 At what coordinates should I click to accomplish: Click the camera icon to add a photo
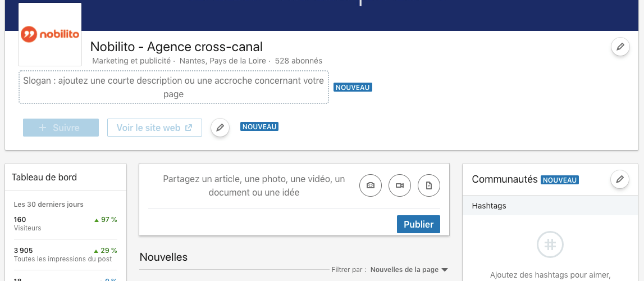click(x=371, y=185)
